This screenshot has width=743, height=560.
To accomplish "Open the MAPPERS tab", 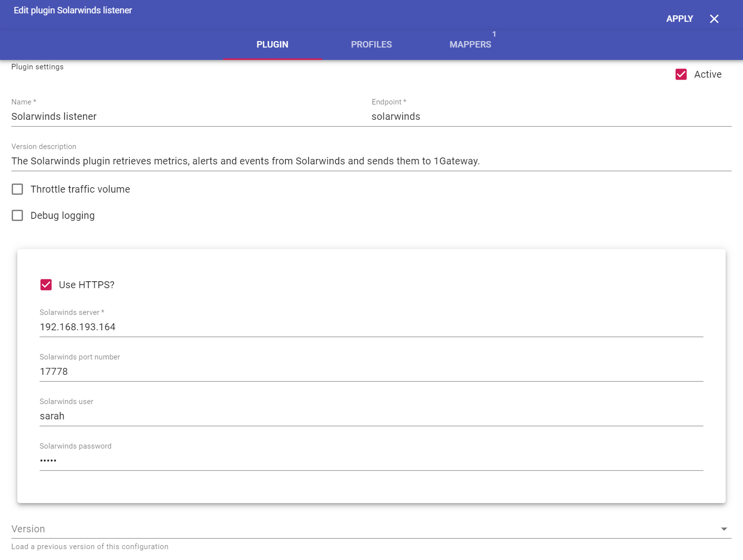I will pyautogui.click(x=470, y=45).
